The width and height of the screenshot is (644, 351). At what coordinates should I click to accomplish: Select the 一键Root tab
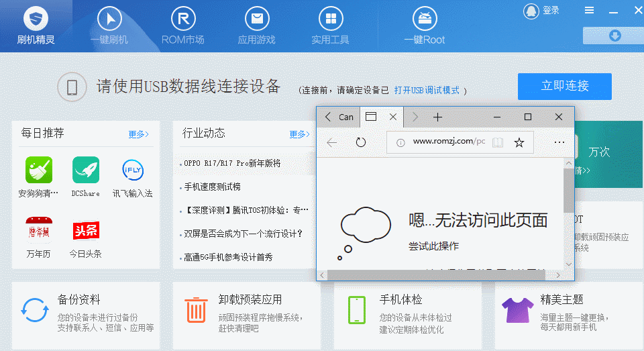click(x=425, y=26)
